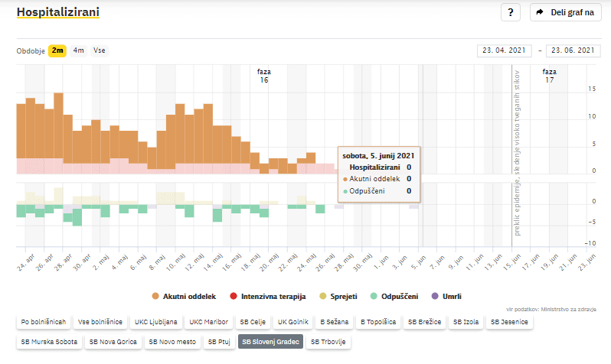Choose UKC Ljubljana hospital filter

pyautogui.click(x=155, y=322)
